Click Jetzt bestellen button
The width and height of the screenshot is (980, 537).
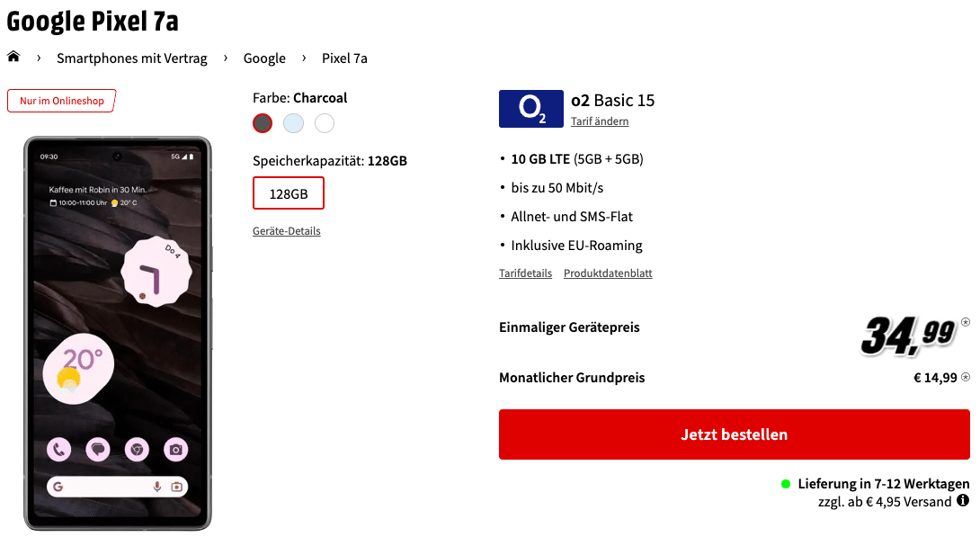(734, 434)
